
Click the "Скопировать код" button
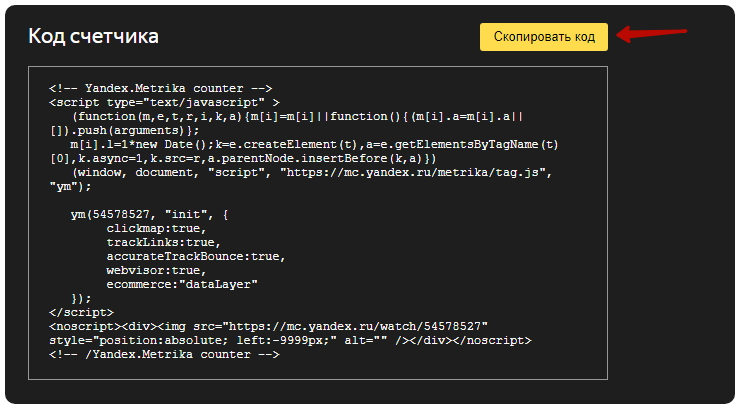[543, 37]
